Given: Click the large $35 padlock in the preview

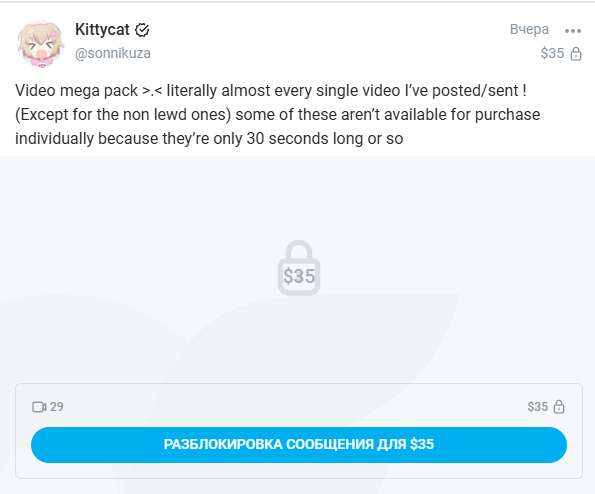Looking at the screenshot, I should (x=299, y=267).
